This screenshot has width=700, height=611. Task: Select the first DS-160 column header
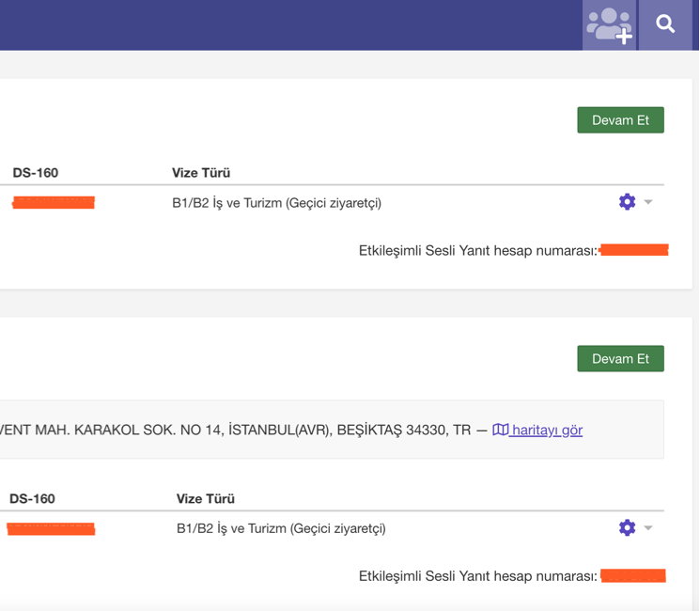pyautogui.click(x=36, y=173)
